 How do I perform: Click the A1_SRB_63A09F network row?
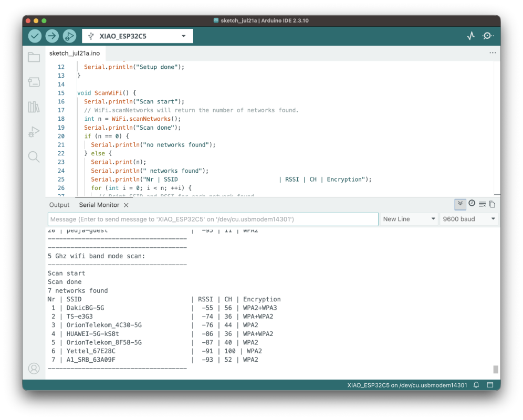click(153, 360)
